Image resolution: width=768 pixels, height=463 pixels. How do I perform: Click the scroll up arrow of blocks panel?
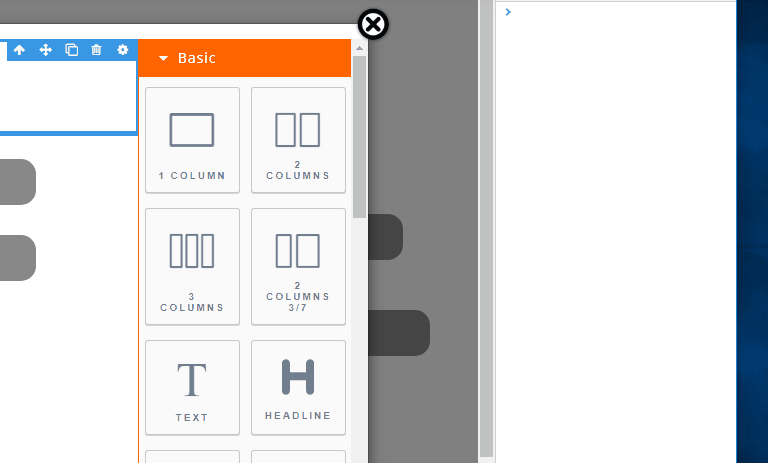click(x=360, y=48)
